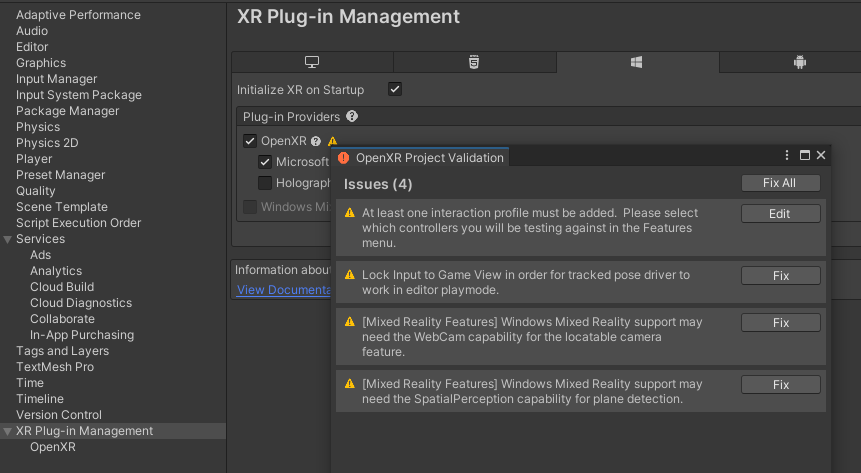
Task: Click the Plug-in Providers help icon
Action: pyautogui.click(x=352, y=116)
